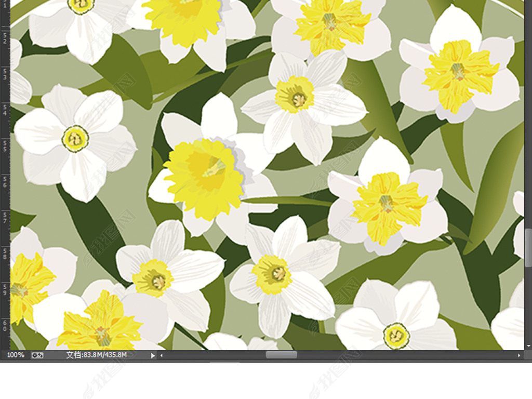Click the status bar preview icon beside zoom
This screenshot has width=532, height=399.
tap(37, 355)
